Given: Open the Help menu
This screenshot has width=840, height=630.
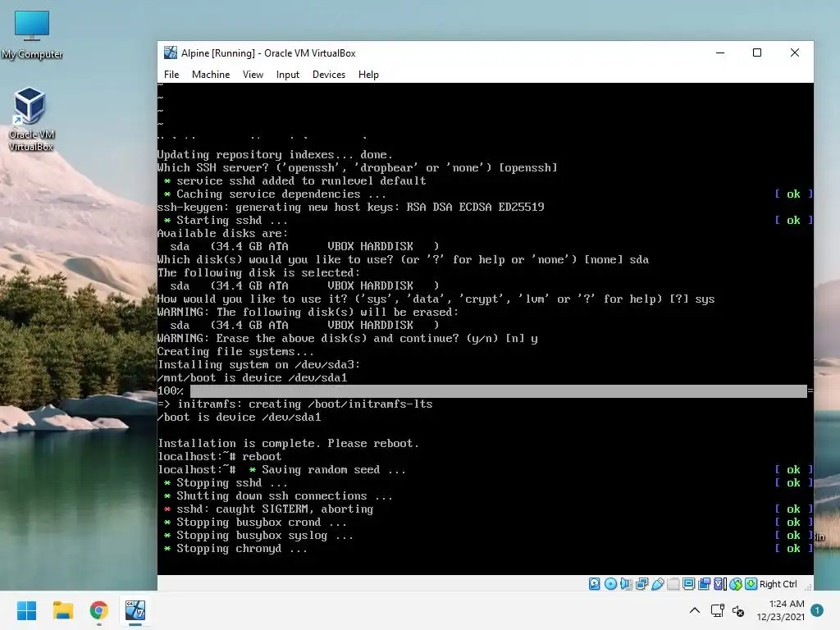Looking at the screenshot, I should coord(368,75).
